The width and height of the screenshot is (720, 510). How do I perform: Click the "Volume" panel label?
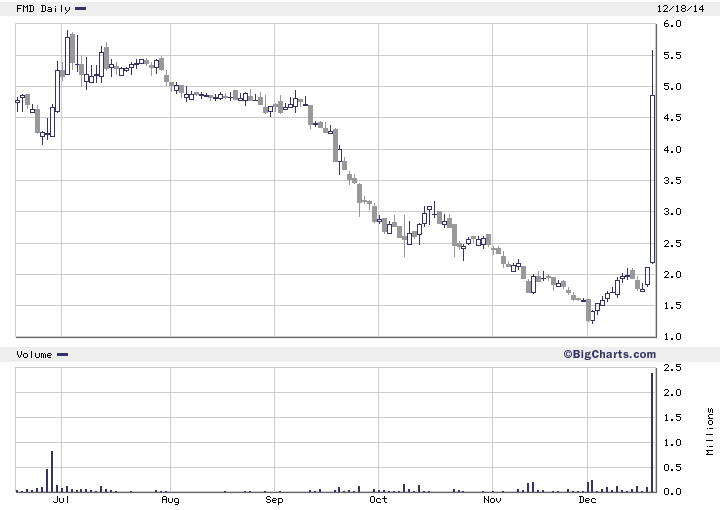34,354
